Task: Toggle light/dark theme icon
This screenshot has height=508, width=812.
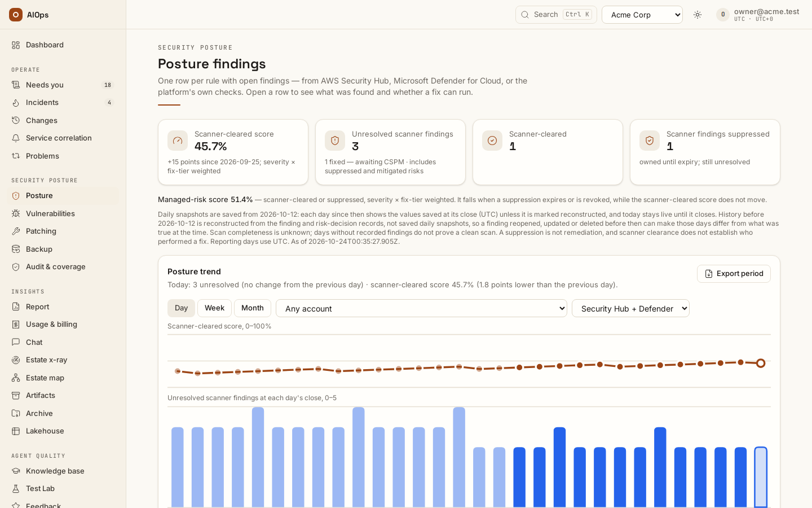Action: tap(698, 15)
